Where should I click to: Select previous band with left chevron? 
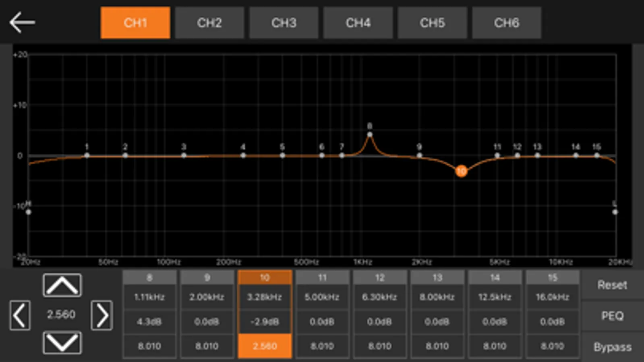click(20, 315)
